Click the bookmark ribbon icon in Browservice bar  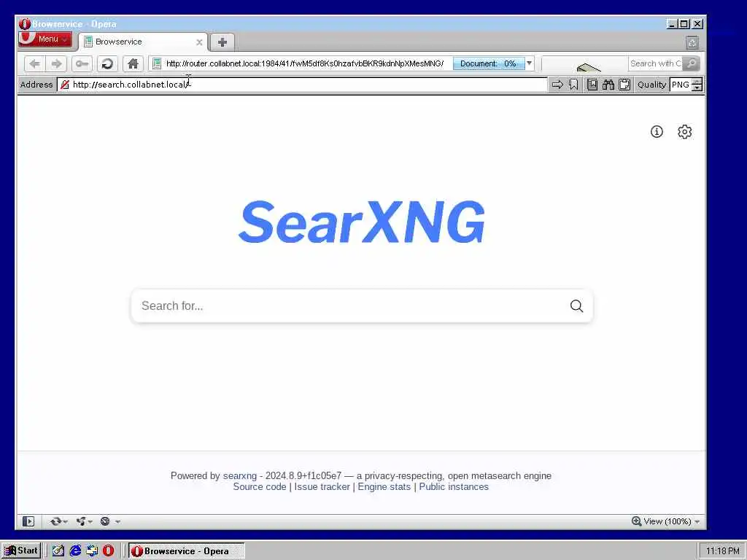pos(573,85)
